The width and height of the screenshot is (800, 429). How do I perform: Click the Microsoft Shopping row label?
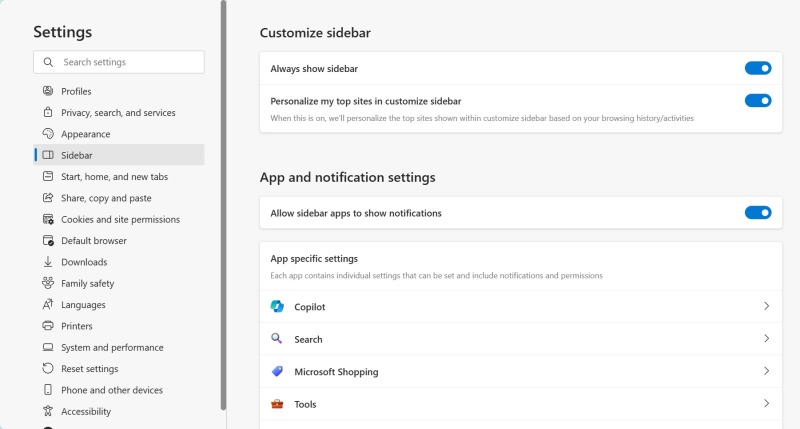pyautogui.click(x=336, y=372)
